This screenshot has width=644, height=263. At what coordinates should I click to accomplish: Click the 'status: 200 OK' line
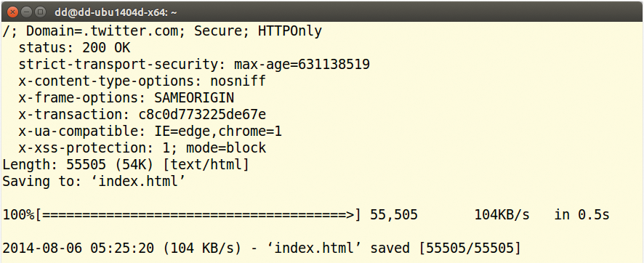point(74,48)
